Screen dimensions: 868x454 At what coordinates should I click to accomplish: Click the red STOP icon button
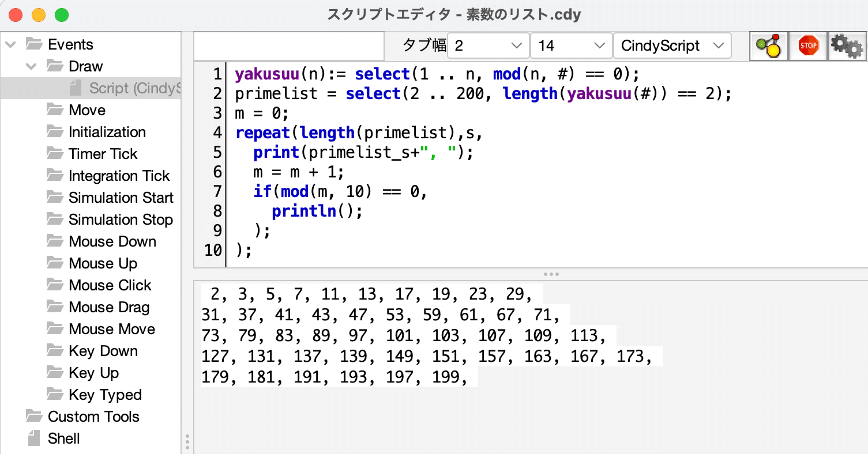808,46
